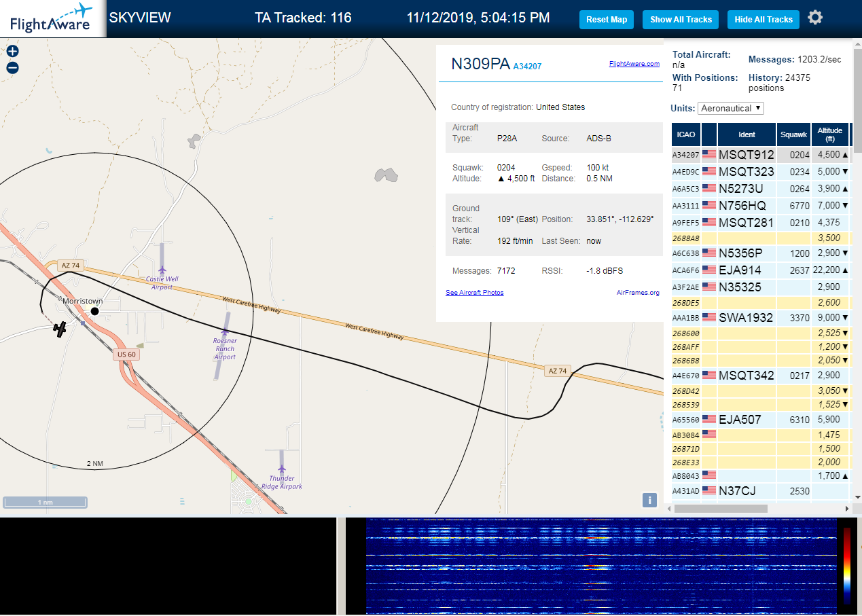
Task: Click squawk 6770 cell for N756HQ
Action: coord(793,206)
